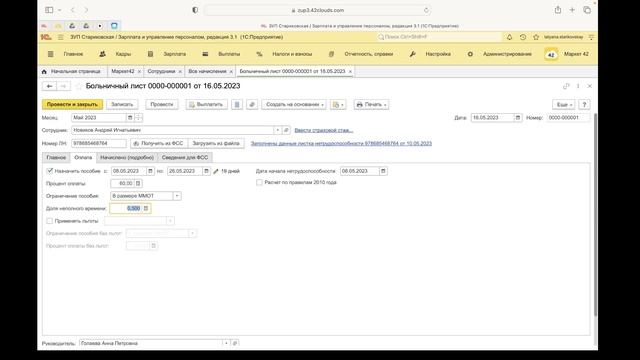
Task: Toggle Safari sidebar icon
Action: coord(49,10)
